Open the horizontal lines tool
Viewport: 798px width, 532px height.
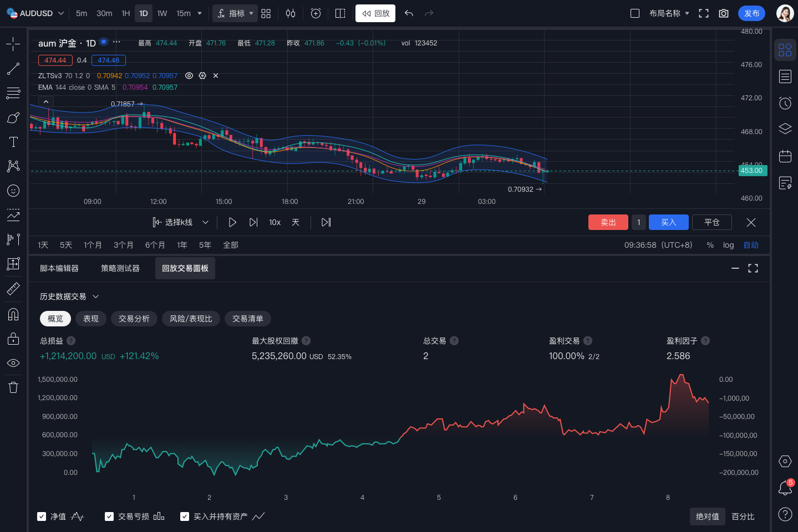[13, 93]
